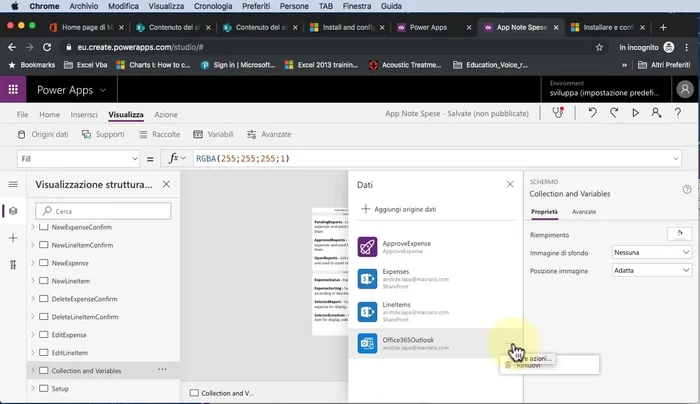
Task: Click the Origini dati toolbar button
Action: 42,134
